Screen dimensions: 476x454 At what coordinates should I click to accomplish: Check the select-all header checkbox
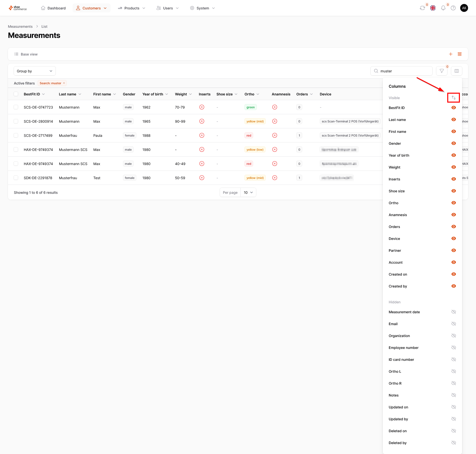point(16,94)
